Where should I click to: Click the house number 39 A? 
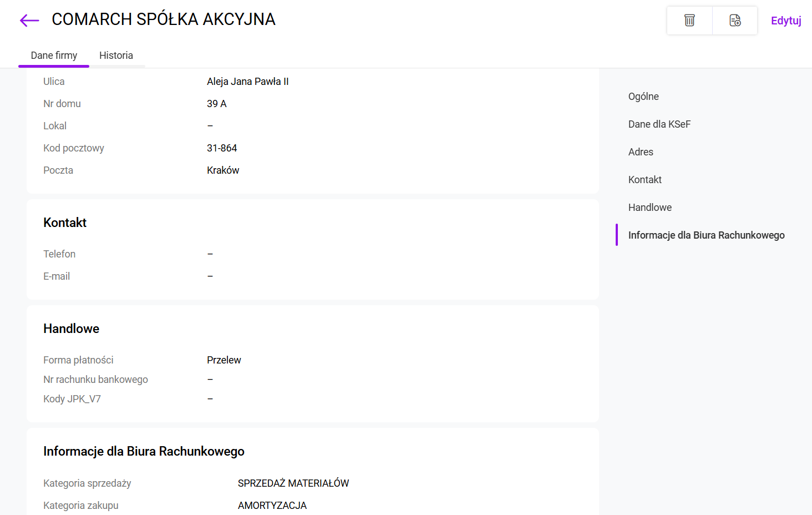point(216,104)
